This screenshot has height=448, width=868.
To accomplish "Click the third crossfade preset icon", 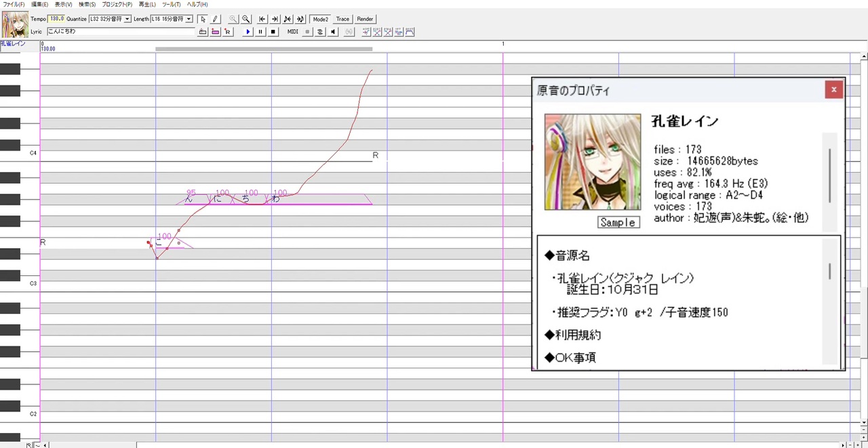I will pos(388,32).
